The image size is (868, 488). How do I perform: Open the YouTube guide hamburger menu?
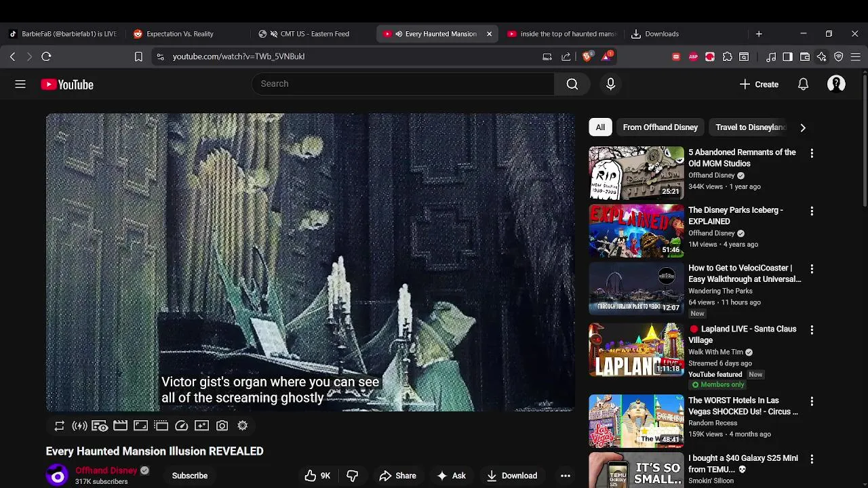click(20, 84)
